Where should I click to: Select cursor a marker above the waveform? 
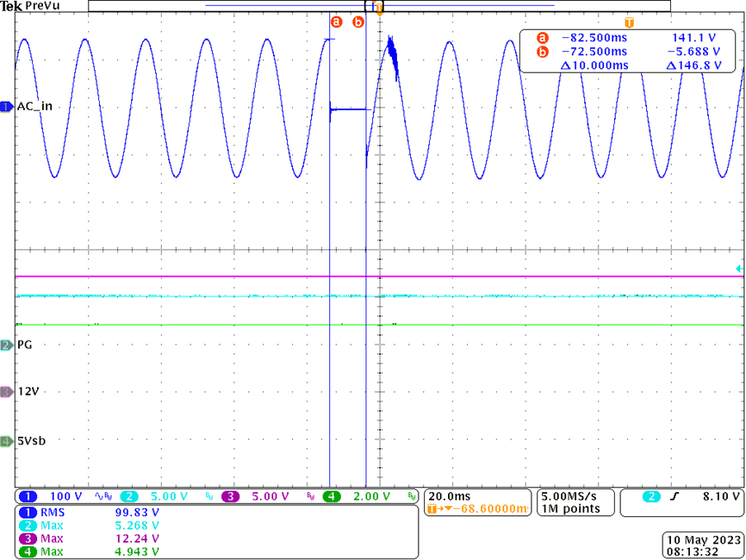point(337,22)
